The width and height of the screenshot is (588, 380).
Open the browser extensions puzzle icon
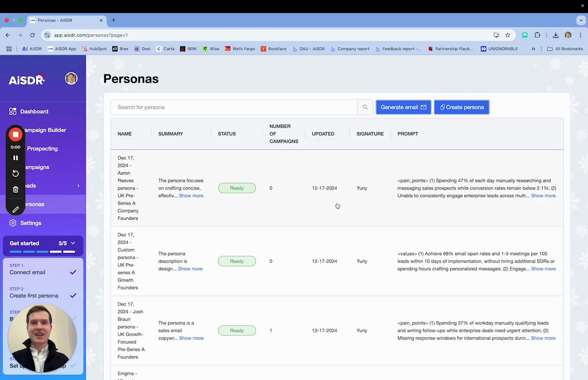(537, 35)
